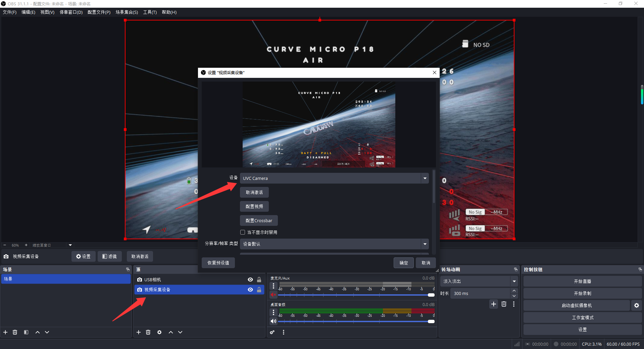Move source down in sources list
Image resolution: width=644 pixels, height=349 pixels.
pyautogui.click(x=180, y=332)
